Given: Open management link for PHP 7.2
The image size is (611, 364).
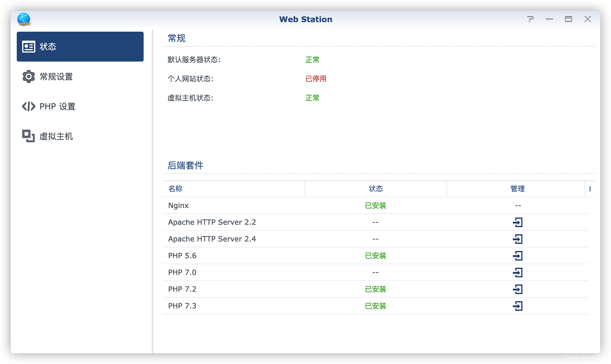Looking at the screenshot, I should tap(518, 289).
